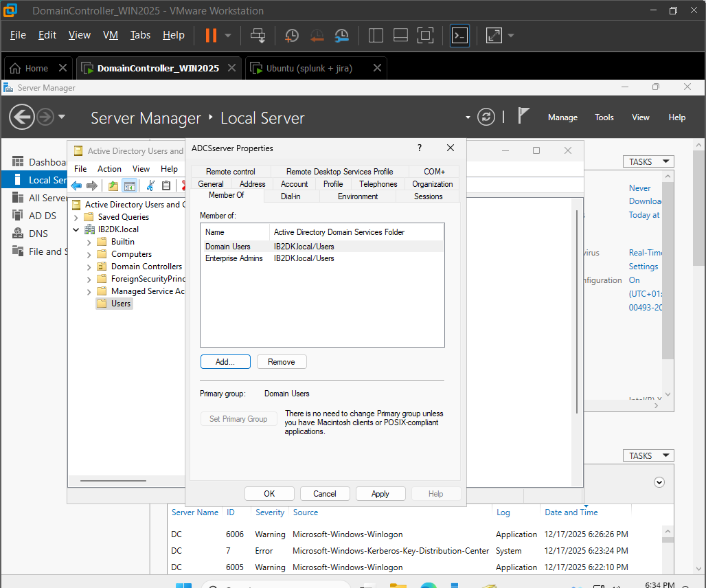The height and width of the screenshot is (588, 706).
Task: Enter full screen mode icon
Action: pos(426,35)
